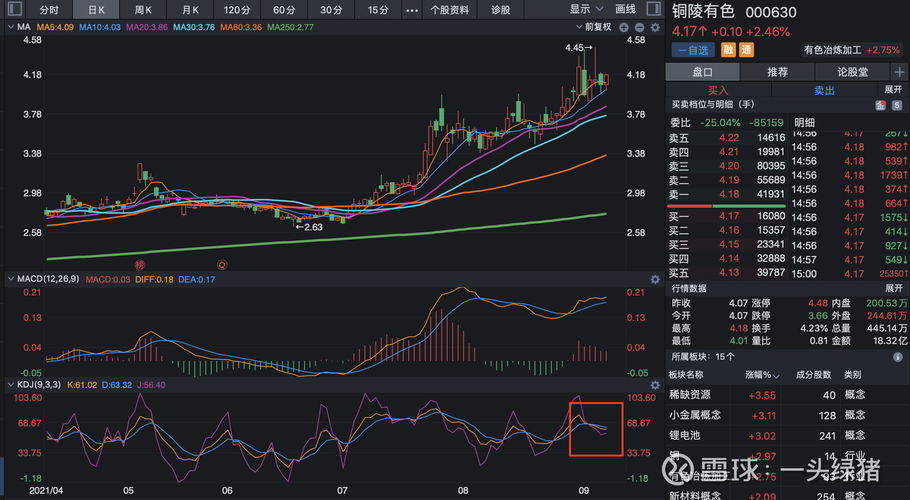
Task: Select the 买五 bid price 4.13 row
Action: [727, 273]
